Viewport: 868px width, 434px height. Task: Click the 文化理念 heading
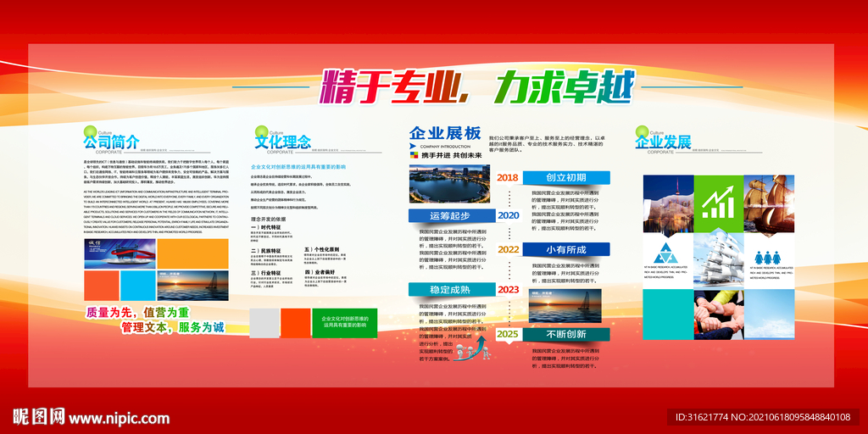(x=283, y=142)
